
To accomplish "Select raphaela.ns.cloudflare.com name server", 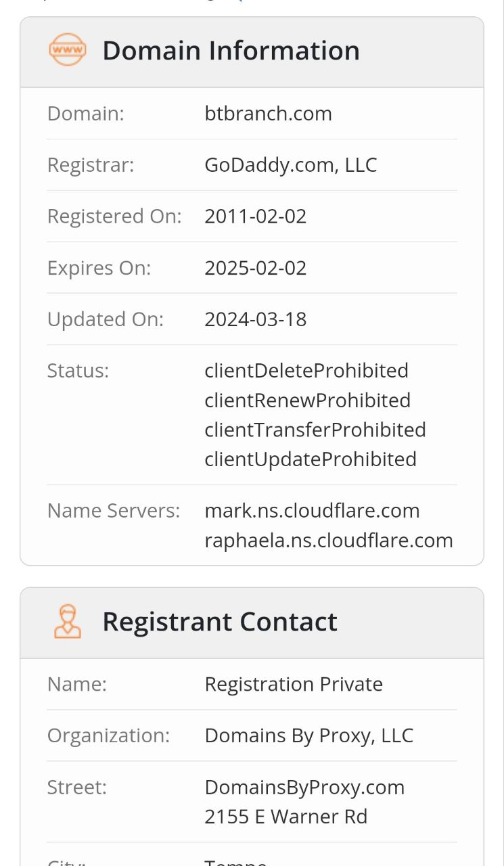I will [x=329, y=541].
